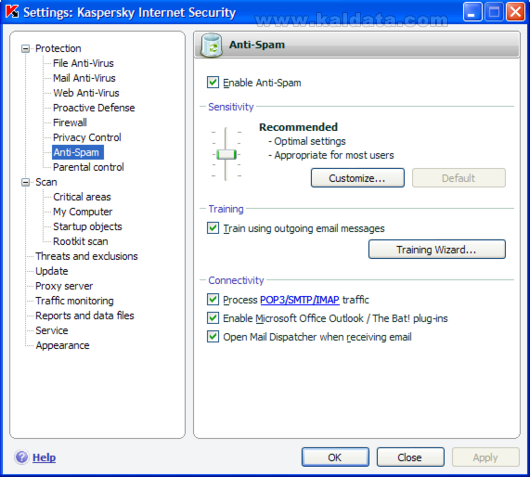This screenshot has height=477, width=530.
Task: Select Critical areas scan item
Action: click(x=82, y=197)
